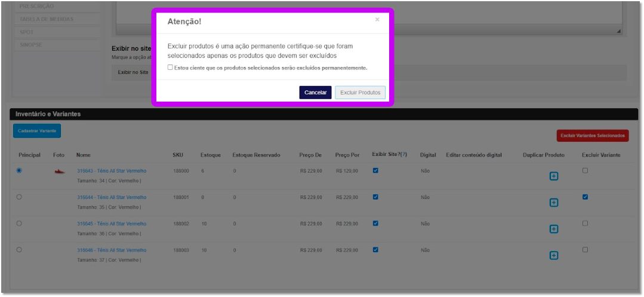Click the Inventário e Variantes panel title

tap(48, 114)
